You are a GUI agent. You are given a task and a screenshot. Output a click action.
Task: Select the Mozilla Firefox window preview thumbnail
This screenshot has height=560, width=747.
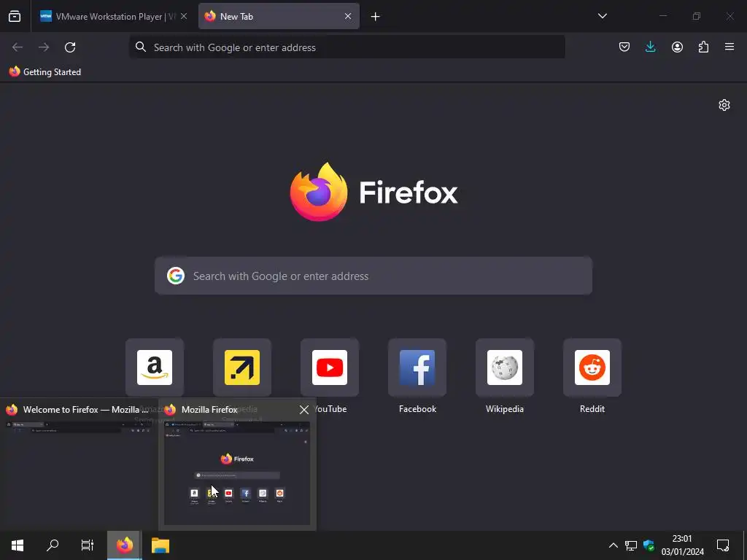click(x=237, y=472)
